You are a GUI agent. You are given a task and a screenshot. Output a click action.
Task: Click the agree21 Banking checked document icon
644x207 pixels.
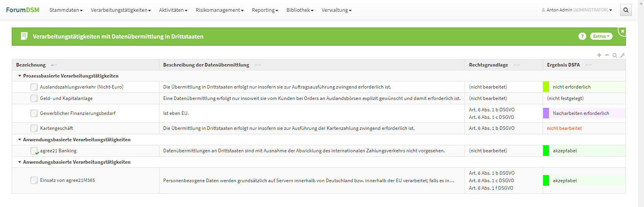tap(34, 151)
